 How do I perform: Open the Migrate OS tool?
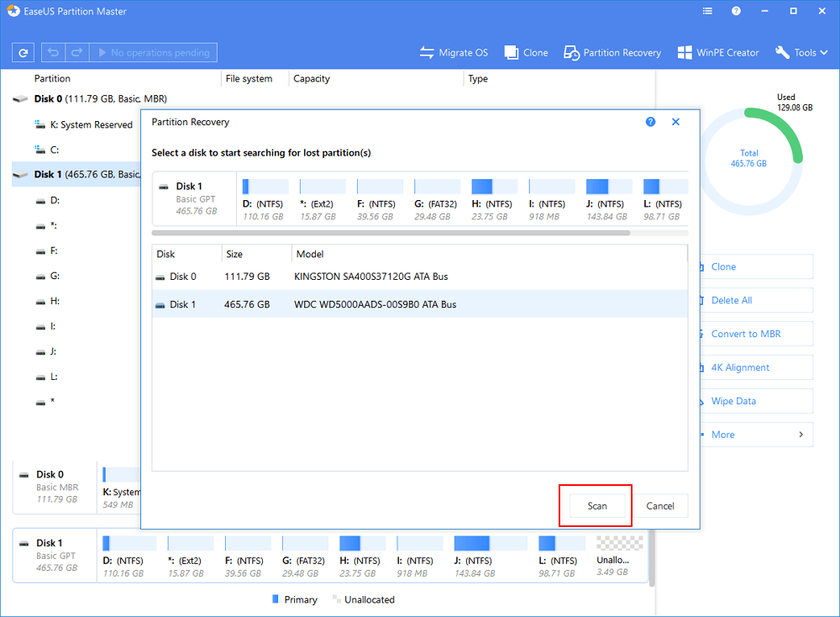click(454, 52)
